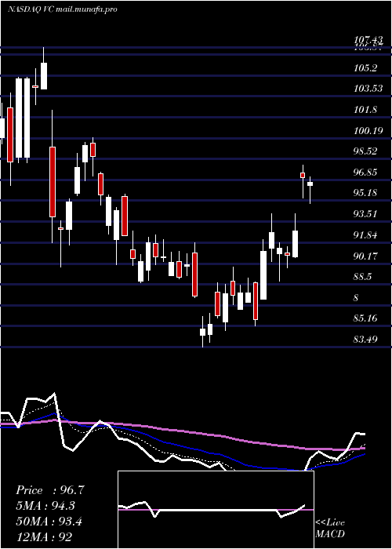Click the highest white candlestick near 105.2
This screenshot has width=392, height=549.
coord(44,68)
